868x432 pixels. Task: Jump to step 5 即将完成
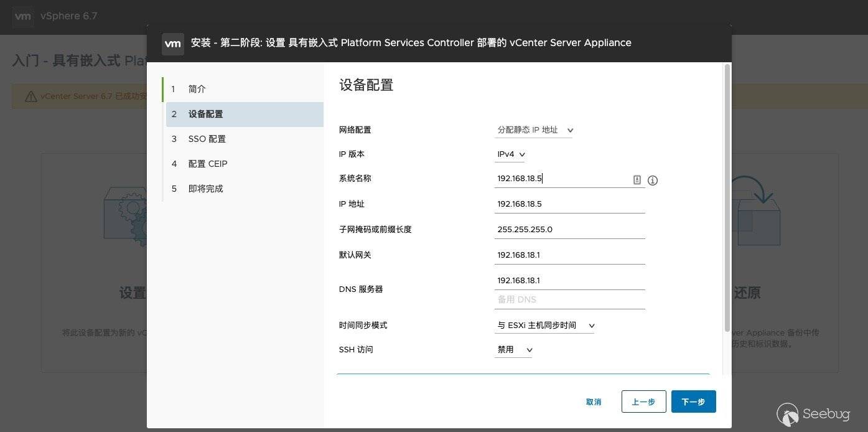point(205,189)
